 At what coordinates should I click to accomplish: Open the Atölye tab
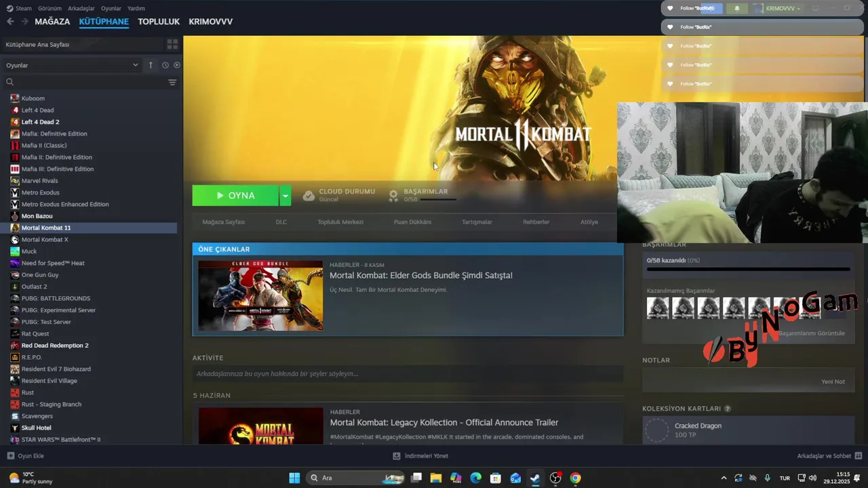tap(589, 222)
